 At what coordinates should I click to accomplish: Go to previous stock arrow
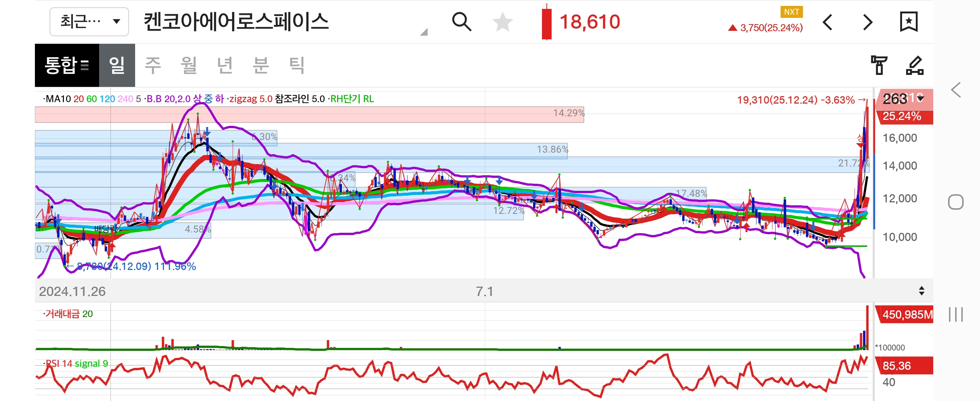pos(828,22)
